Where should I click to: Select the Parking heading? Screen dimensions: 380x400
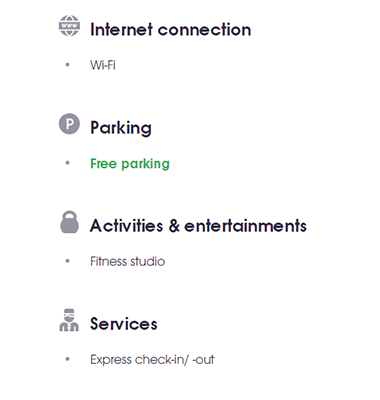pyautogui.click(x=121, y=128)
